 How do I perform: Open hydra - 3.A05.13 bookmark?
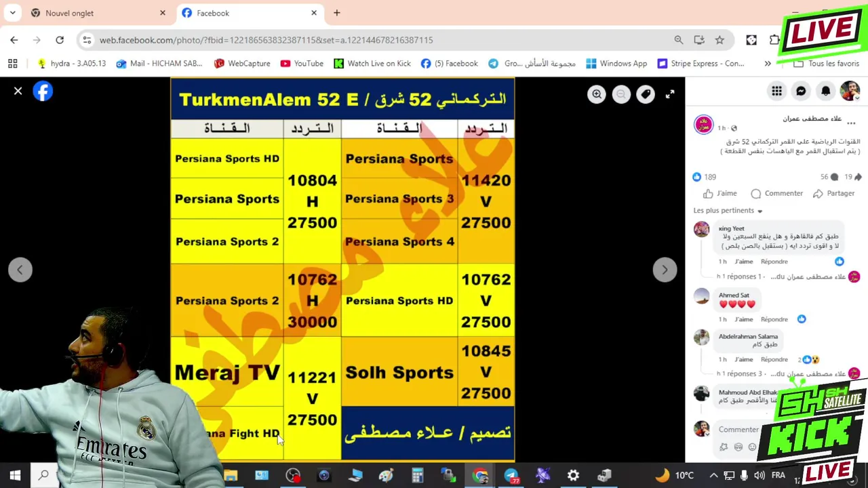coord(72,64)
